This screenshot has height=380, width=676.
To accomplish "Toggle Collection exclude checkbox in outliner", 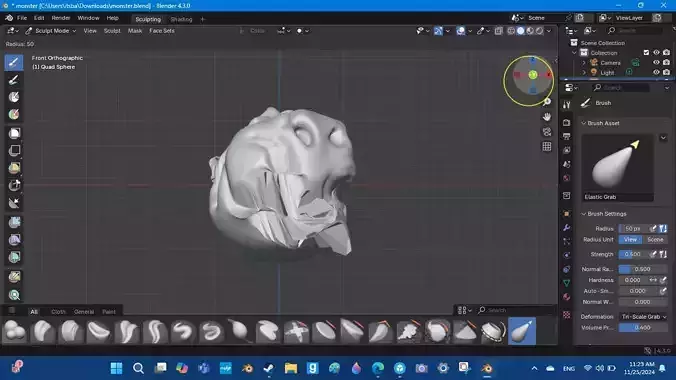I will pyautogui.click(x=646, y=53).
